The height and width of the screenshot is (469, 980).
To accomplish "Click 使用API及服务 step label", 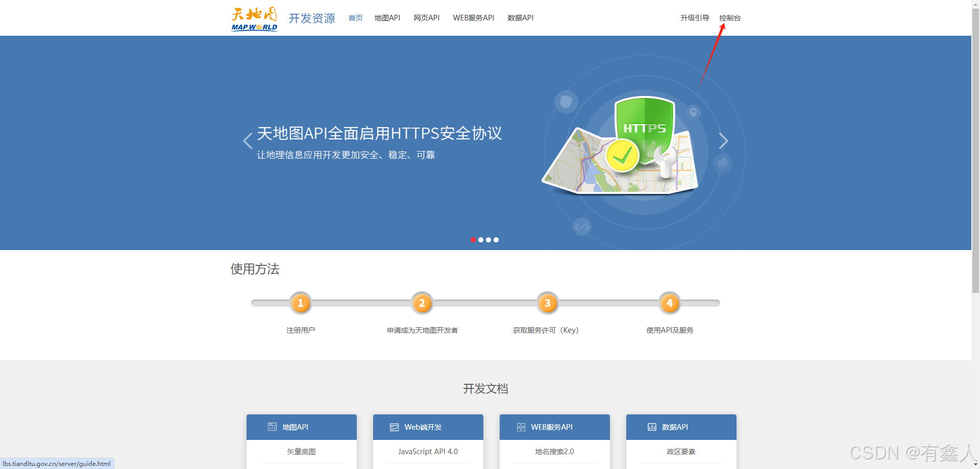I will [670, 330].
